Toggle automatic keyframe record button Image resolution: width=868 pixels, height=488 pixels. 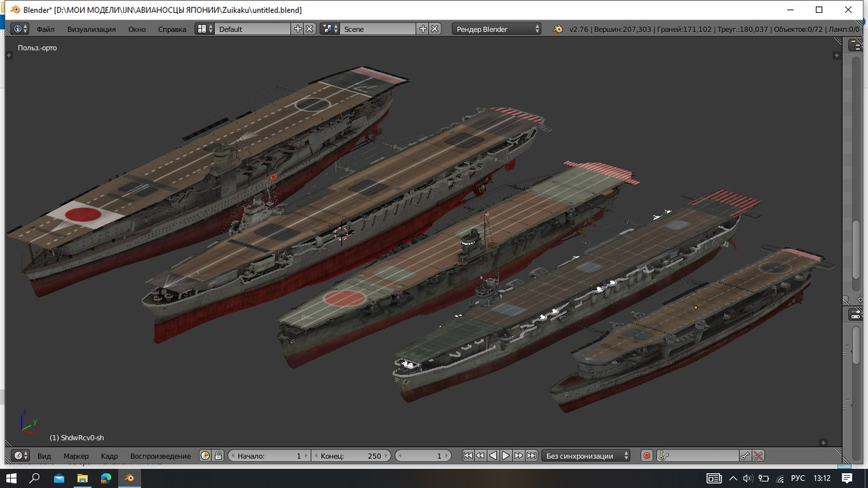[x=647, y=456]
